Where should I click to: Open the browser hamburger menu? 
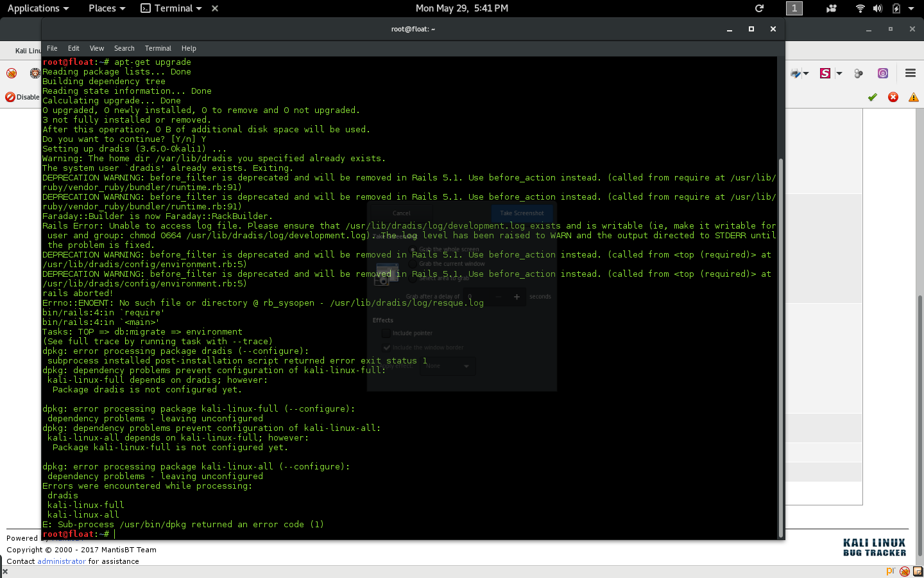tap(910, 73)
